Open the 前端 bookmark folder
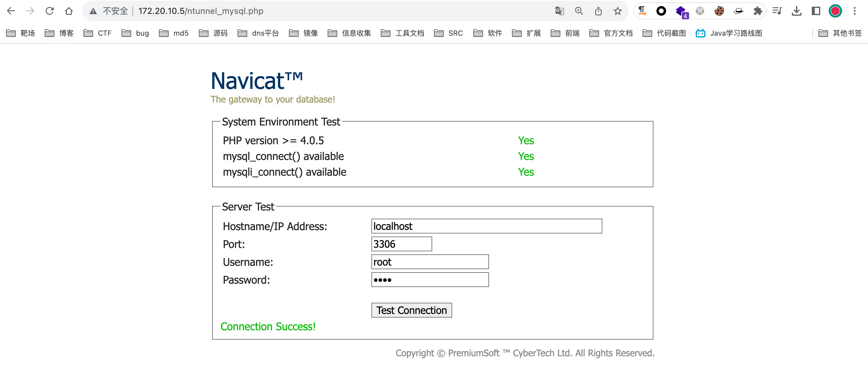 (x=565, y=33)
